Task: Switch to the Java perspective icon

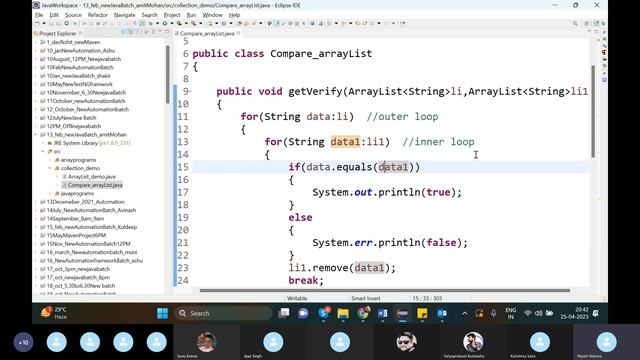Action: click(596, 23)
